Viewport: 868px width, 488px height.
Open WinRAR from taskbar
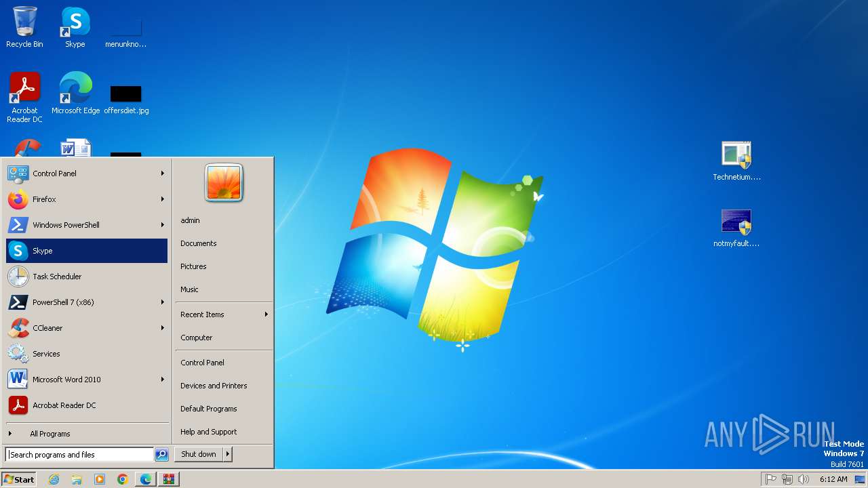point(169,479)
